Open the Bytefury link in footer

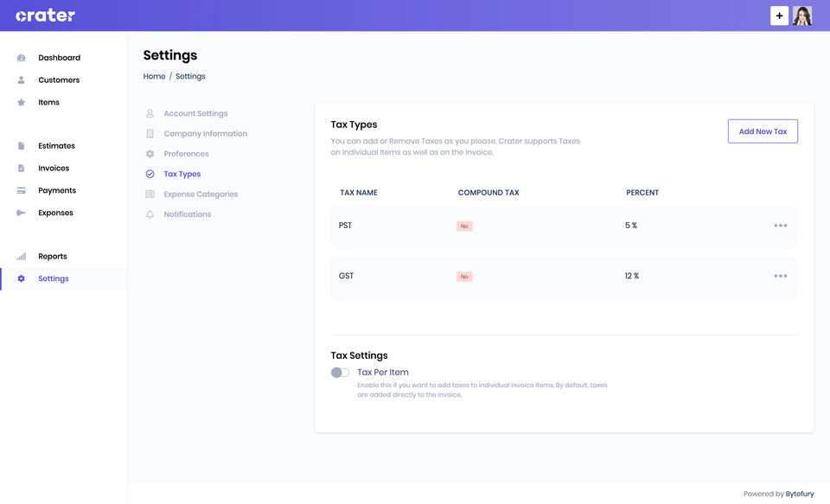tap(800, 494)
